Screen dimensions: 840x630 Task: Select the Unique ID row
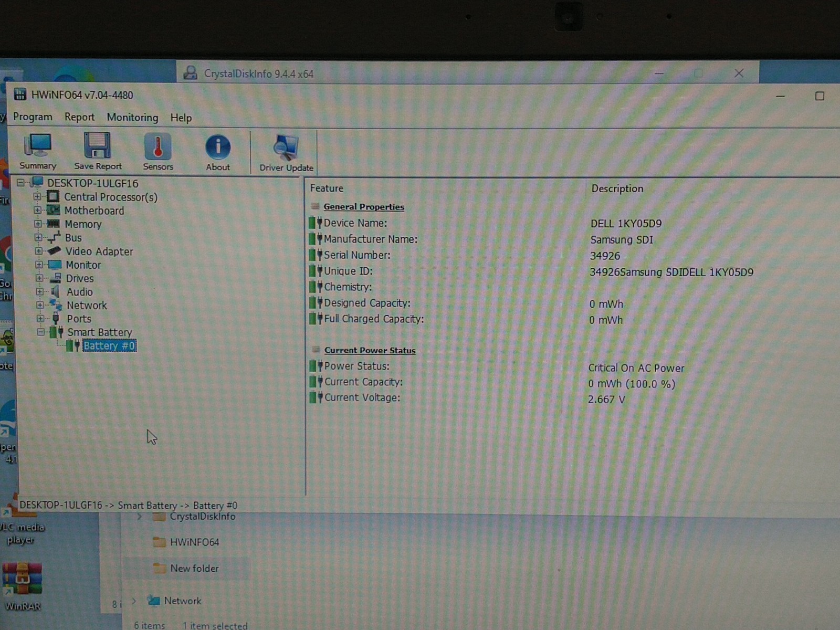point(532,271)
